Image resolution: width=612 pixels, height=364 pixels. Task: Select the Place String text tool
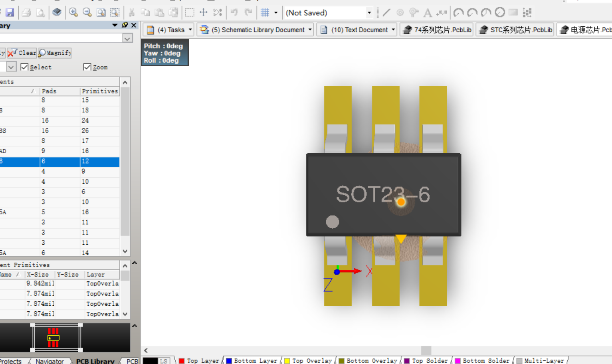[428, 12]
